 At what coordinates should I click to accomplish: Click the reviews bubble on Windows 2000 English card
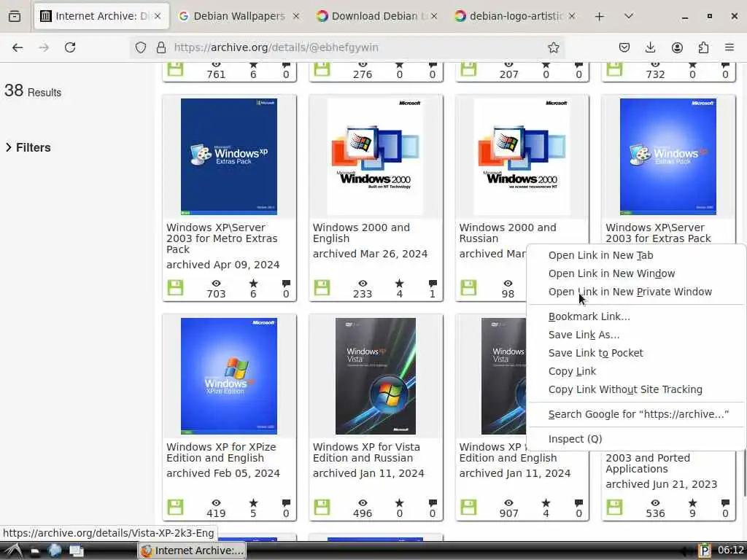[433, 284]
